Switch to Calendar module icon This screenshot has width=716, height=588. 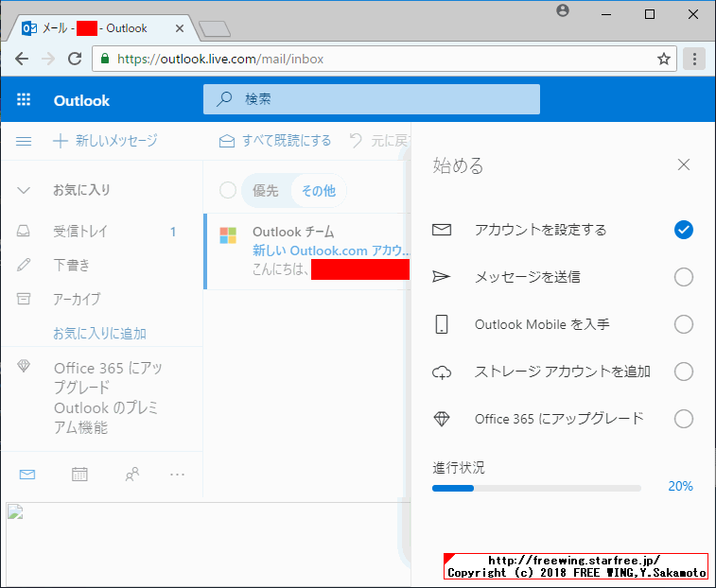coord(79,475)
